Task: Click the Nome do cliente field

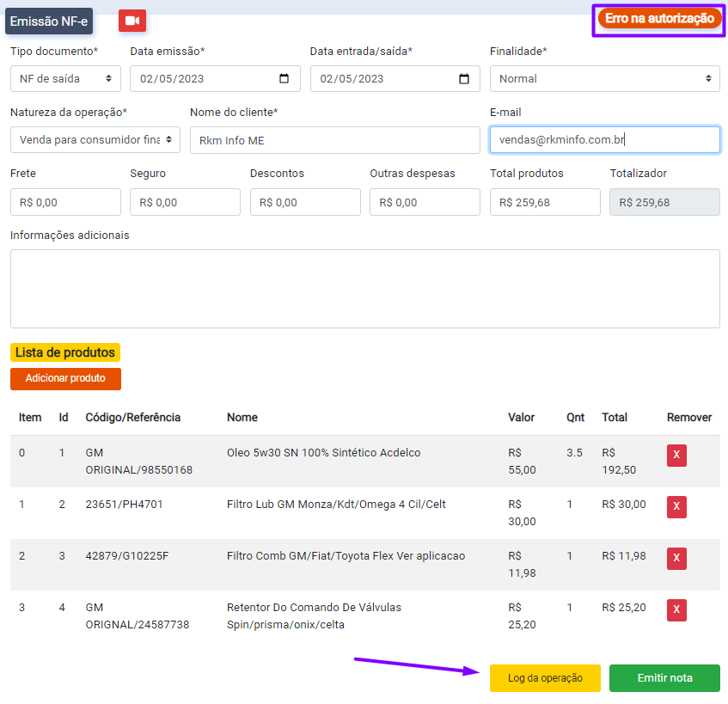Action: 334,140
